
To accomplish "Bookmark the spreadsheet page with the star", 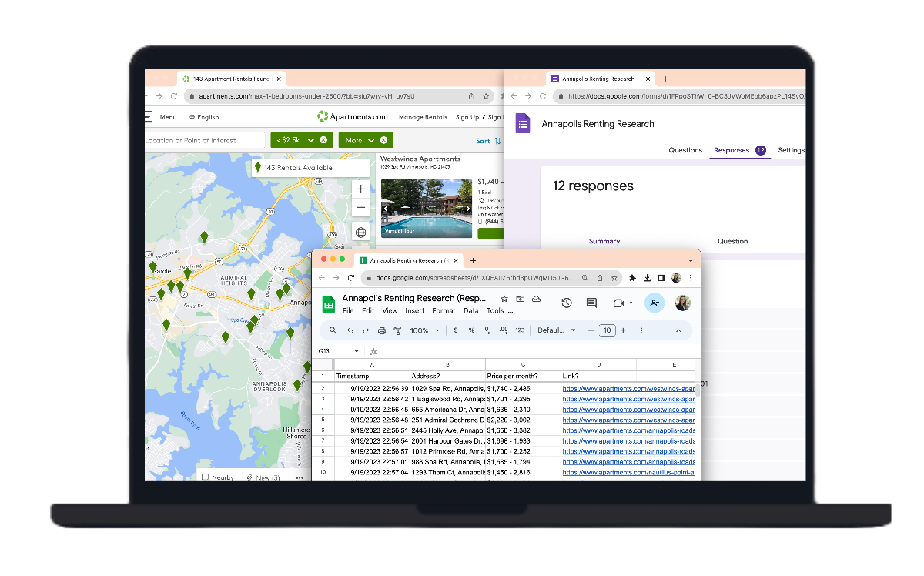I will click(x=614, y=278).
